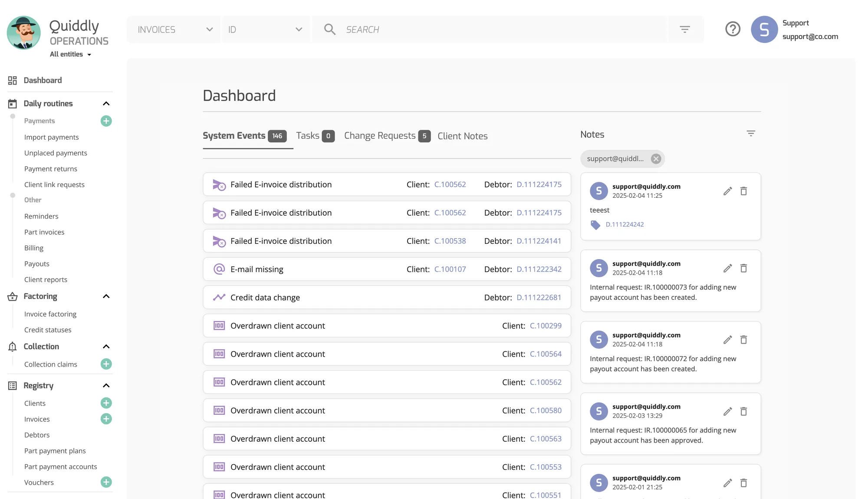Open Debtors registry
This screenshot has height=499, width=868.
[x=37, y=435]
